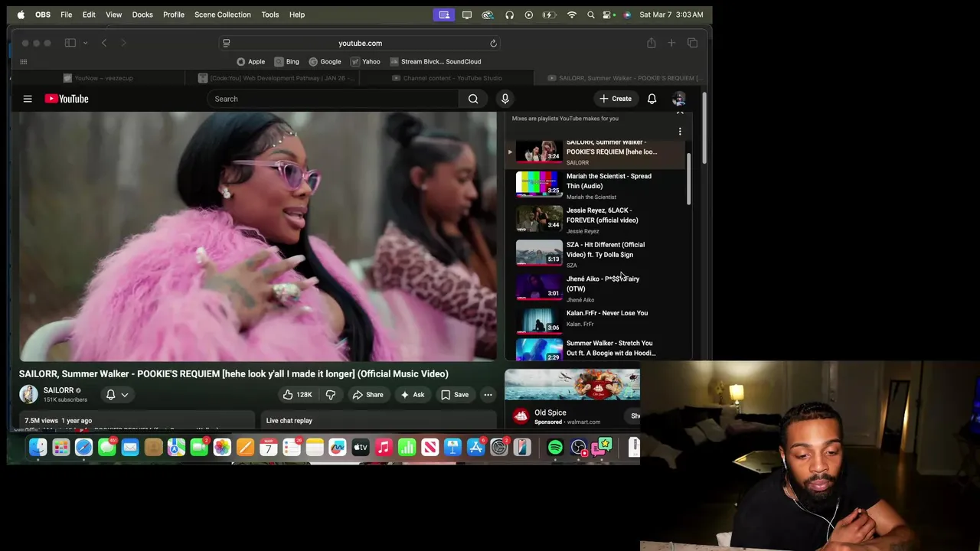Open the Yahoo favorites bookmark
The image size is (980, 551).
pos(366,61)
